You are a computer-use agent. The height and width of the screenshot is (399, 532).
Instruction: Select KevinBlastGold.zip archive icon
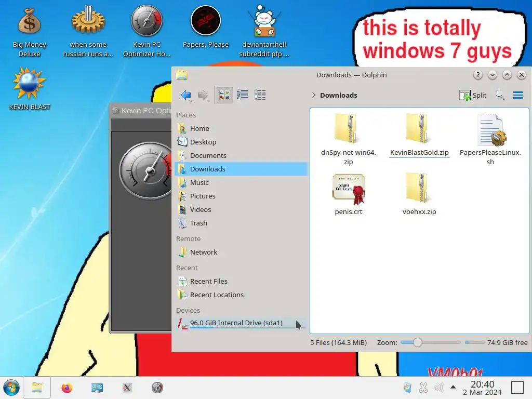tap(418, 129)
